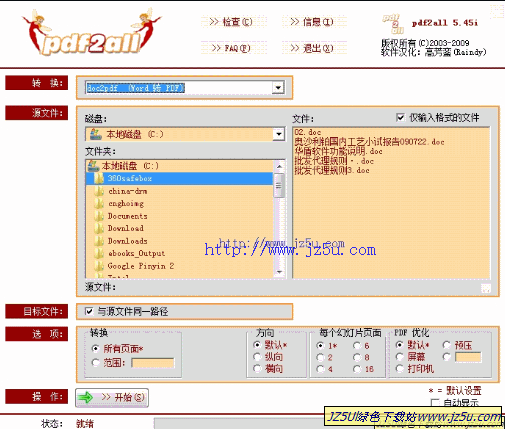Click the ebooks_Output folder icon
The width and height of the screenshot is (505, 429).
99,253
